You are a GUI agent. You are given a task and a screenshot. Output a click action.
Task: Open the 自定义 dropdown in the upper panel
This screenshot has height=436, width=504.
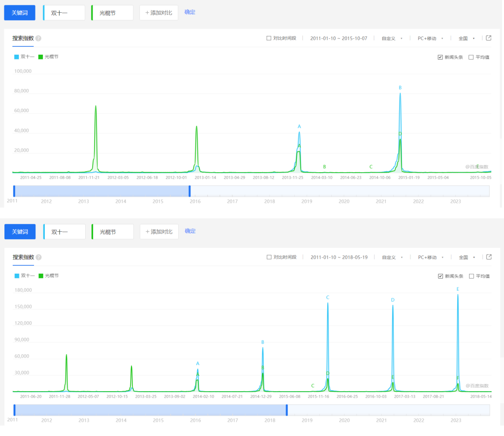click(x=392, y=38)
